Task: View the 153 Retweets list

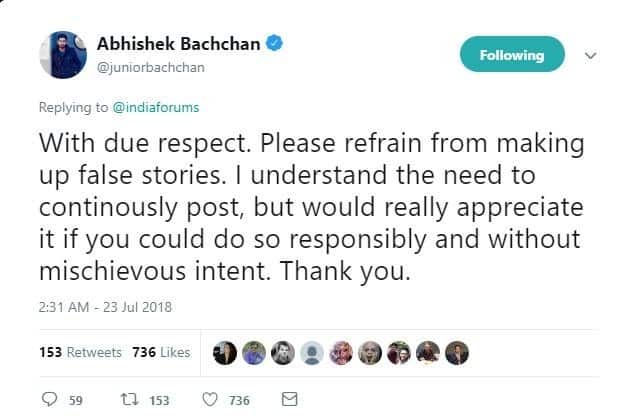Action: pos(78,352)
